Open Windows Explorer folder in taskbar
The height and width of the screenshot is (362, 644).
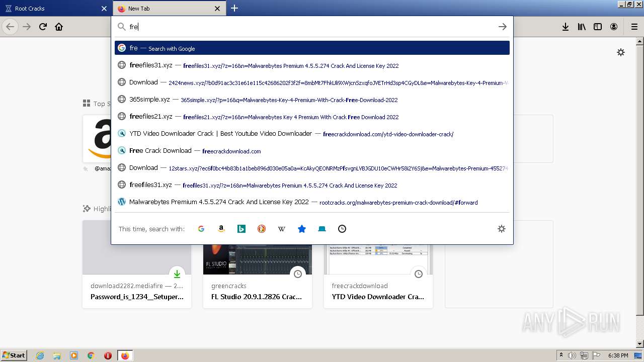[x=57, y=355]
